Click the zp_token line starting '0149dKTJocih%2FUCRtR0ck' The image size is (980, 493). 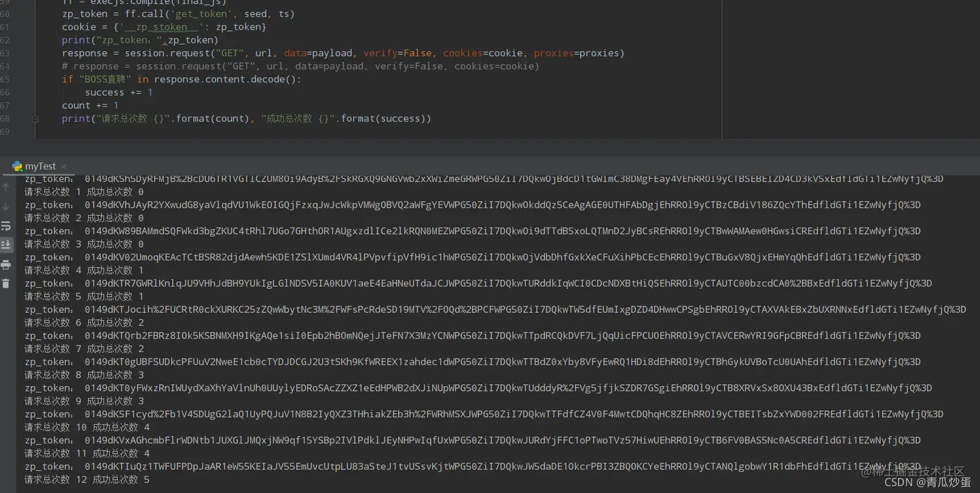(x=496, y=309)
